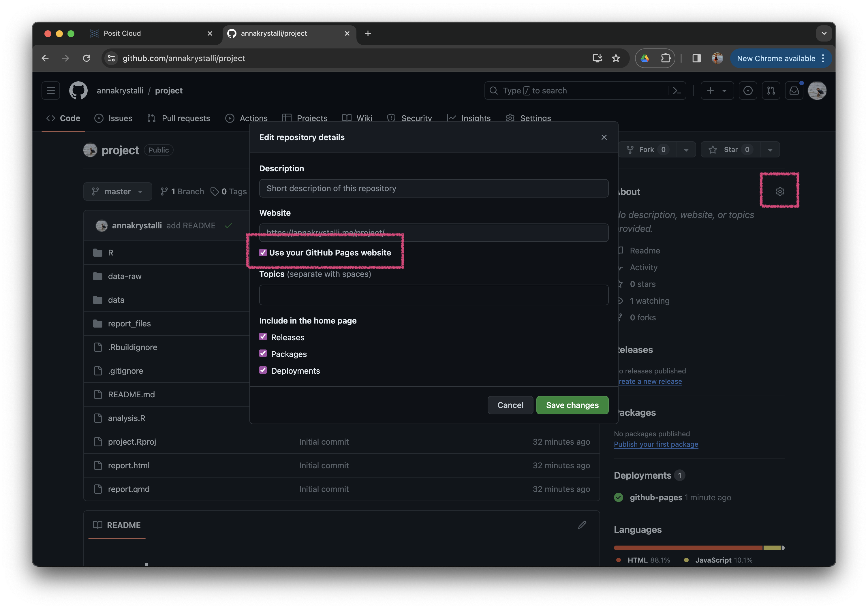Open the notifications inbox icon
The height and width of the screenshot is (609, 868).
point(794,91)
